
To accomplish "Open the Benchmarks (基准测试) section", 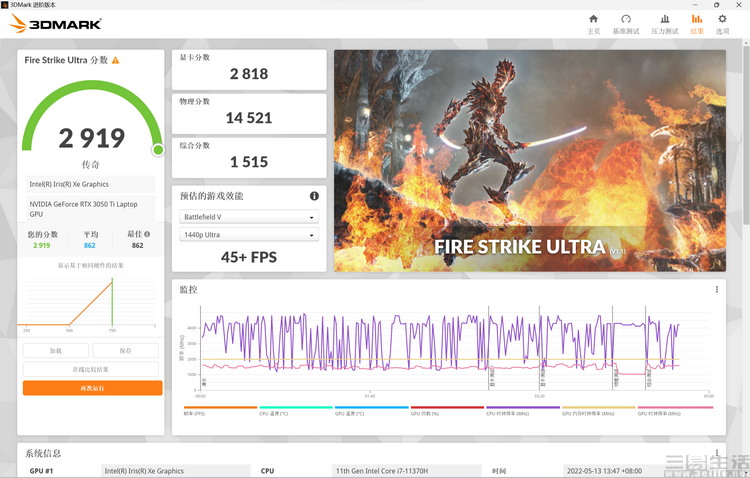I will click(626, 24).
